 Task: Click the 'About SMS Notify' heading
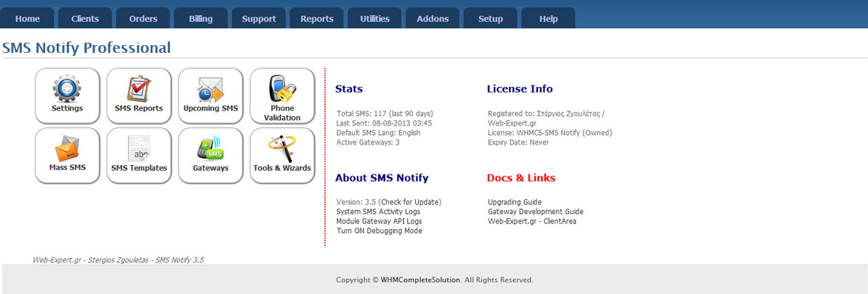382,178
